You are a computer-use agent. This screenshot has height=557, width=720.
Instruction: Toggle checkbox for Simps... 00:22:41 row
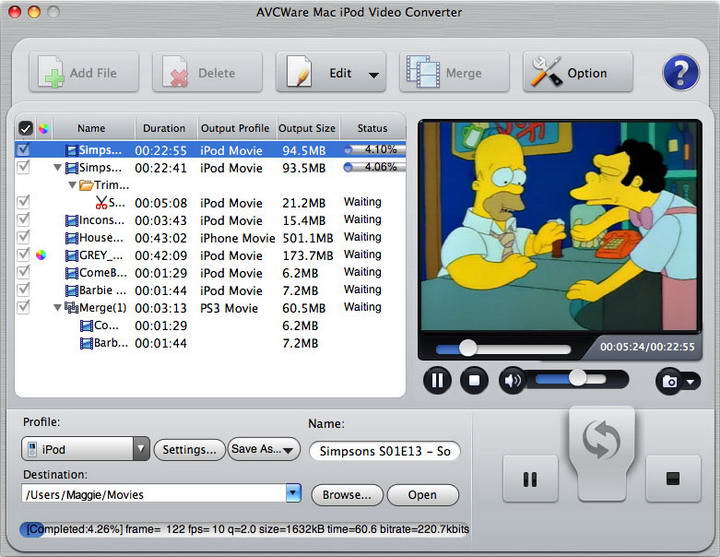click(23, 167)
